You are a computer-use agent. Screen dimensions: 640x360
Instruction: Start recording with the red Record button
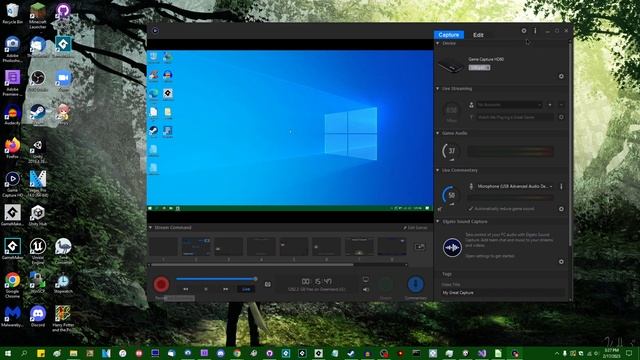click(161, 284)
